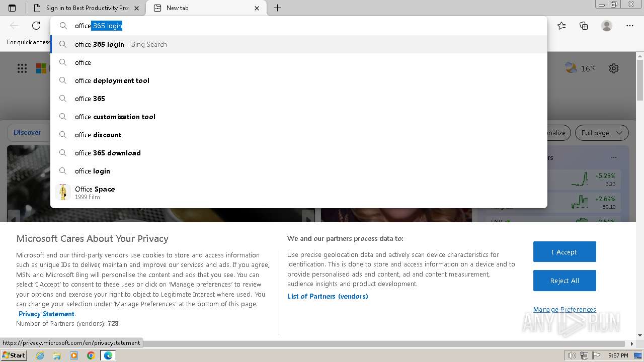Open the tab actions menu icon
This screenshot has height=362, width=644.
point(12,8)
